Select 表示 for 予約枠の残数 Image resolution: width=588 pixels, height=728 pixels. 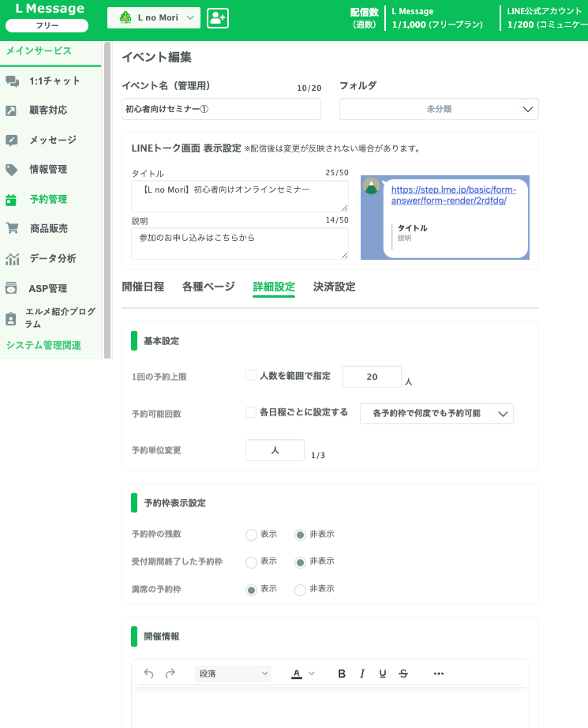coord(251,535)
